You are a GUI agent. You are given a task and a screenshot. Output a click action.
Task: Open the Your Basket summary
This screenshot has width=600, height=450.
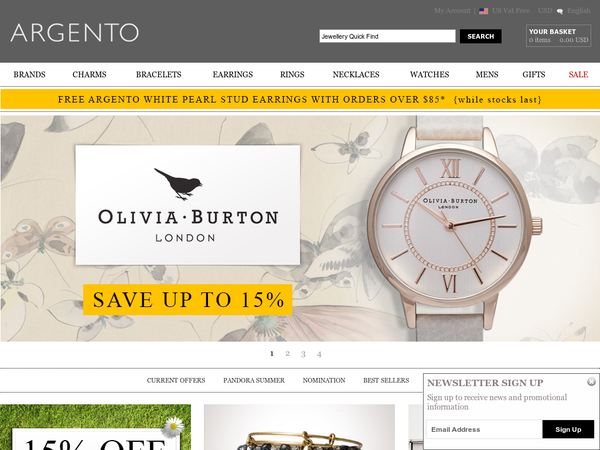point(558,36)
